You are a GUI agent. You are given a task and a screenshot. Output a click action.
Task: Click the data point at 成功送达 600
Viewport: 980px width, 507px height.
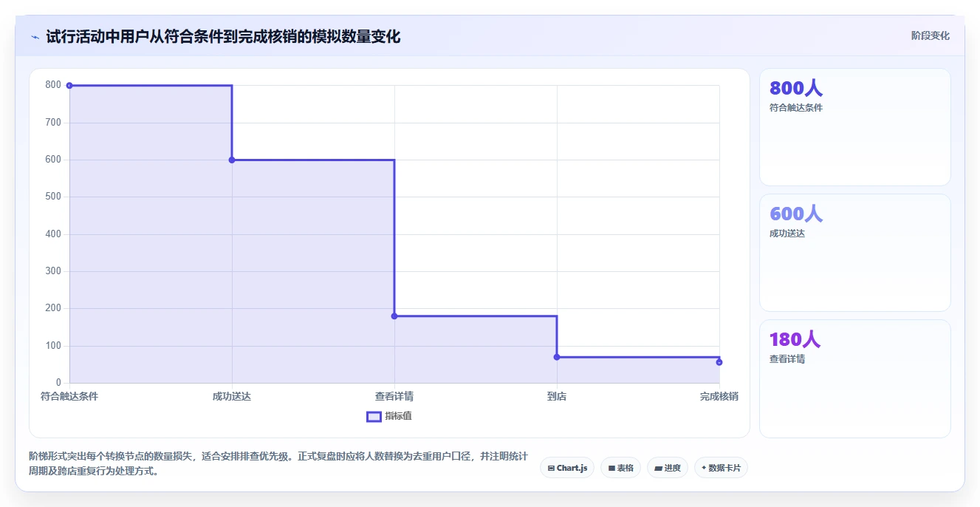[232, 160]
